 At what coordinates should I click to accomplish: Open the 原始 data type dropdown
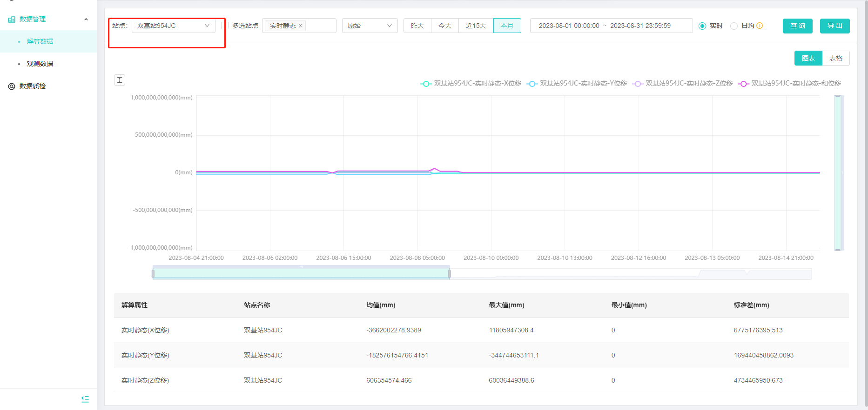pyautogui.click(x=370, y=26)
